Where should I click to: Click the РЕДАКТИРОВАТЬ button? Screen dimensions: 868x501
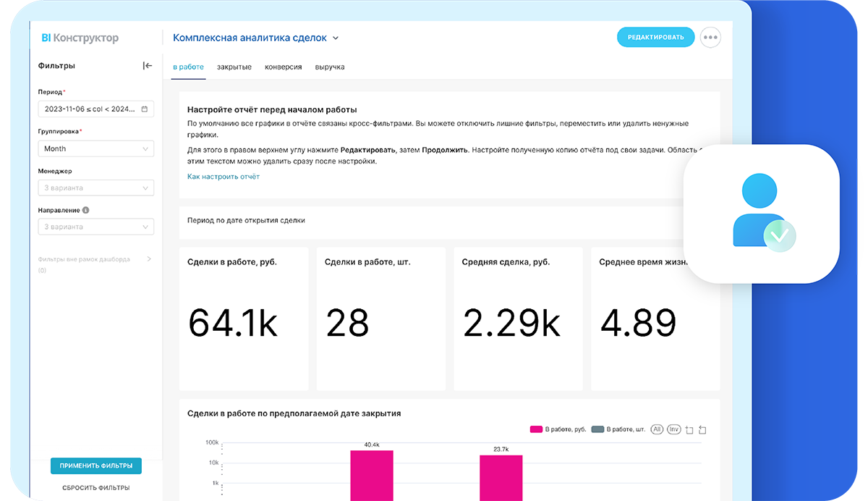655,37
